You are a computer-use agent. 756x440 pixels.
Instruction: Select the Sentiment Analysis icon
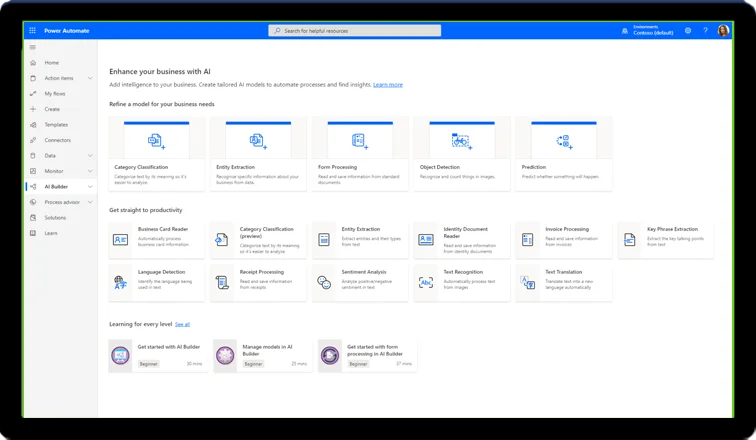pyautogui.click(x=324, y=283)
